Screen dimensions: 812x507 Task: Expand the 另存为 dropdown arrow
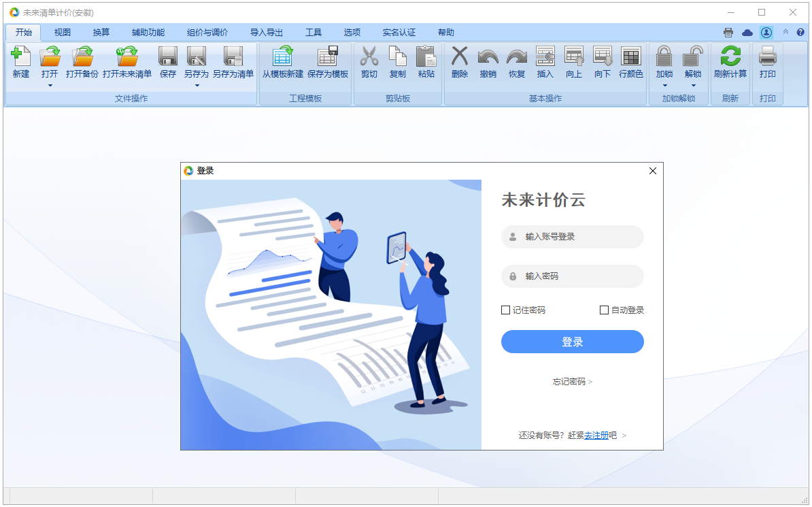(197, 86)
